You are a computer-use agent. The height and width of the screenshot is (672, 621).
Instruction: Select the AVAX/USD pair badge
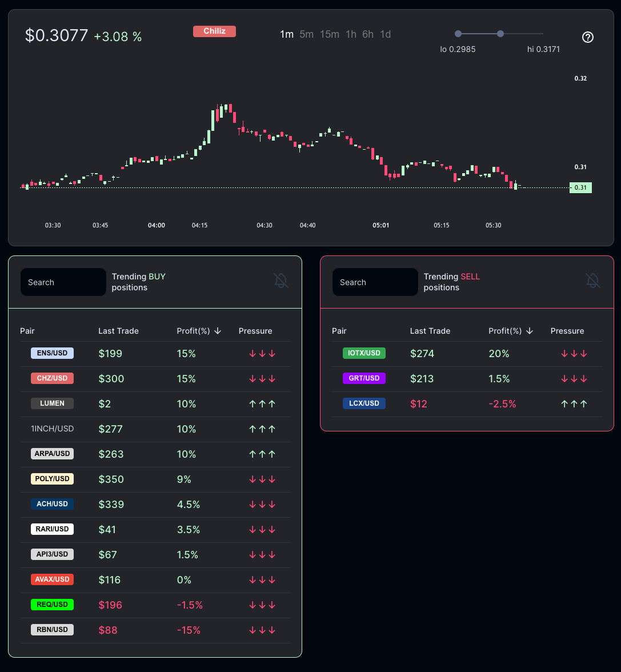[x=52, y=579]
